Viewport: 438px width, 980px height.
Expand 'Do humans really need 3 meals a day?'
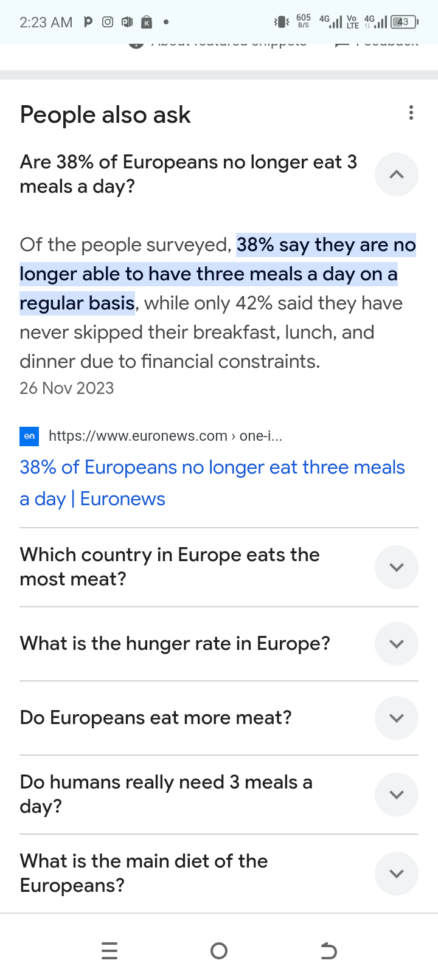pyautogui.click(x=396, y=795)
